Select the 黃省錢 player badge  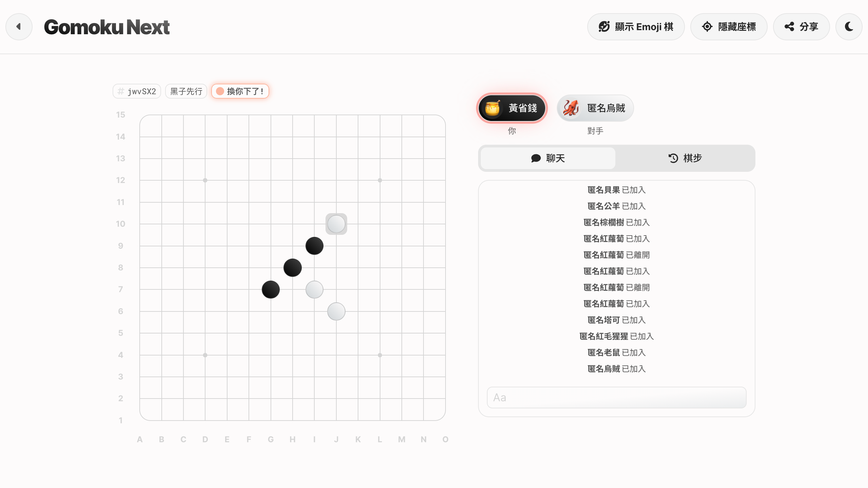click(x=512, y=108)
